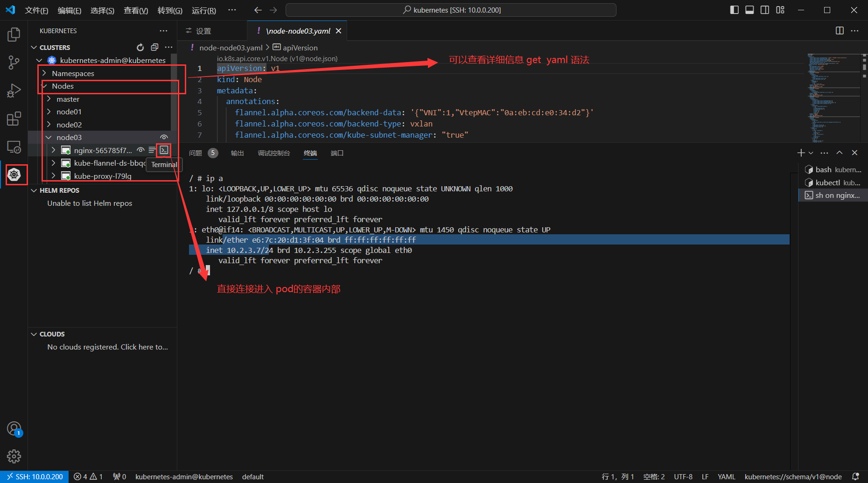Select the kubectl terminal instance
The image size is (868, 483).
(833, 182)
